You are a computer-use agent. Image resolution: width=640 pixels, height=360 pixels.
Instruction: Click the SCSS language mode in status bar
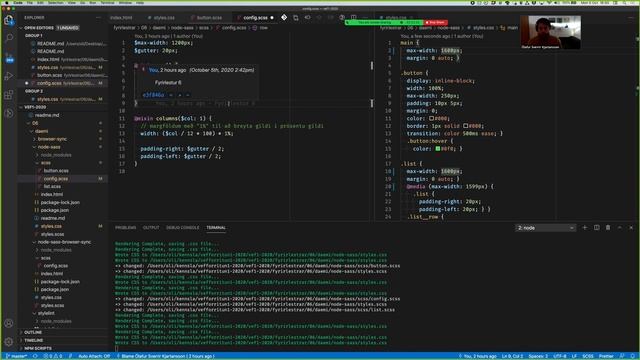(587, 356)
